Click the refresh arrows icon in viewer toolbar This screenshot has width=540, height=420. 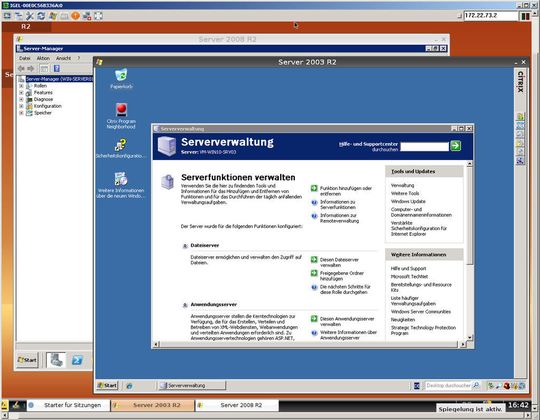[41, 15]
